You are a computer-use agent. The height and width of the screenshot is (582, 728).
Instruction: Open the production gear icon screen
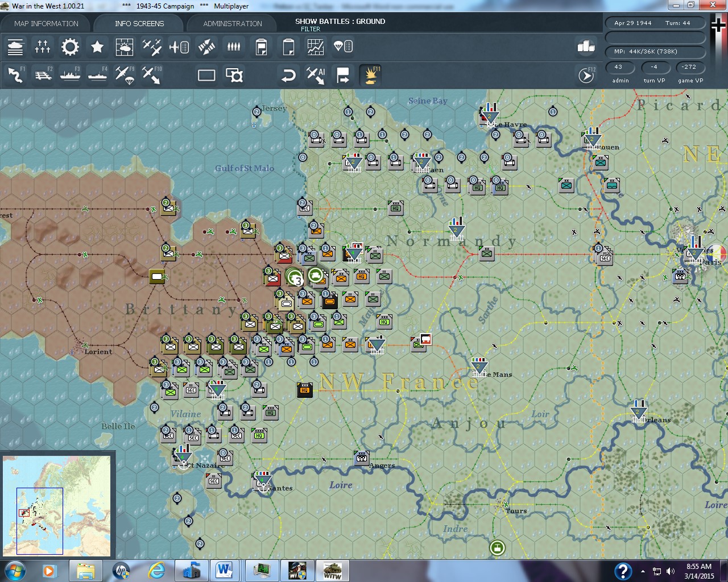tap(70, 47)
